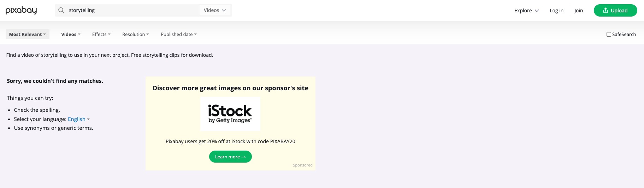Screen dimensions: 644x188
Task: Click the upload arrow icon
Action: pyautogui.click(x=605, y=10)
